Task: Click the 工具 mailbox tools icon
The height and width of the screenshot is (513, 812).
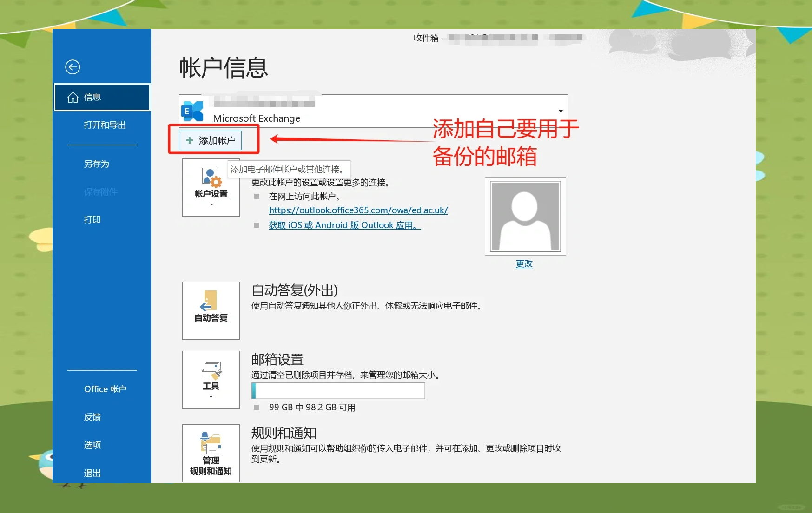Action: tap(211, 371)
